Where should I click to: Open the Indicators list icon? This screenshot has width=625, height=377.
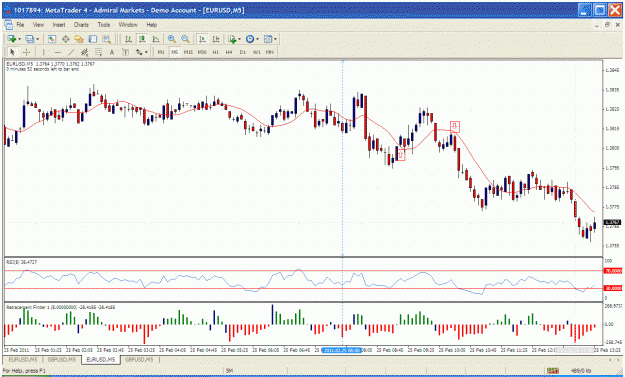point(232,39)
